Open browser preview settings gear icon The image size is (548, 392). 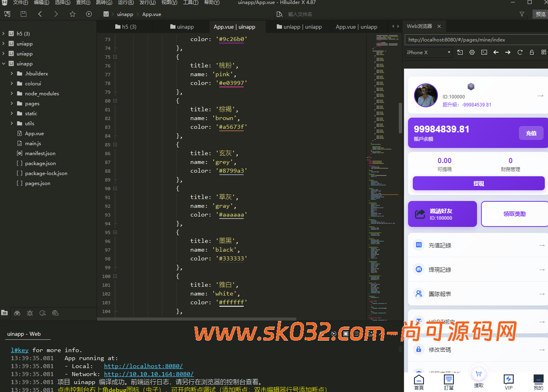(x=472, y=52)
